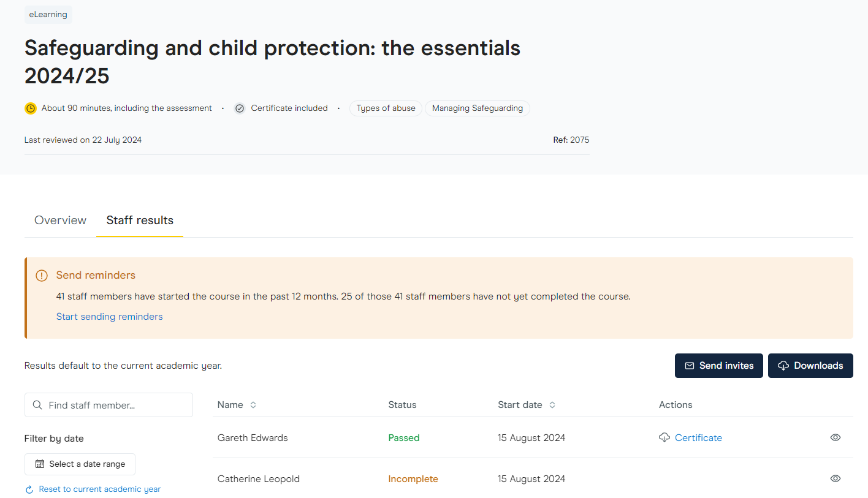Click the envelope icon on Send invites
This screenshot has height=498, width=868.
tap(689, 366)
